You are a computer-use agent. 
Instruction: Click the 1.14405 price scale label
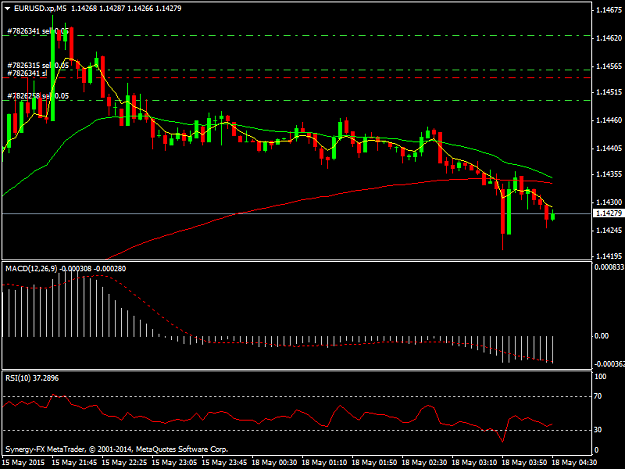(609, 149)
